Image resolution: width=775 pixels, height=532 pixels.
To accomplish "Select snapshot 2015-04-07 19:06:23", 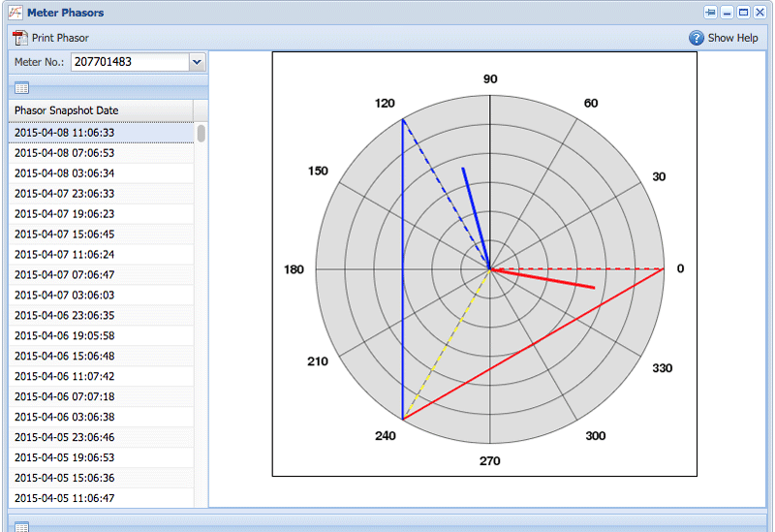I will (101, 214).
